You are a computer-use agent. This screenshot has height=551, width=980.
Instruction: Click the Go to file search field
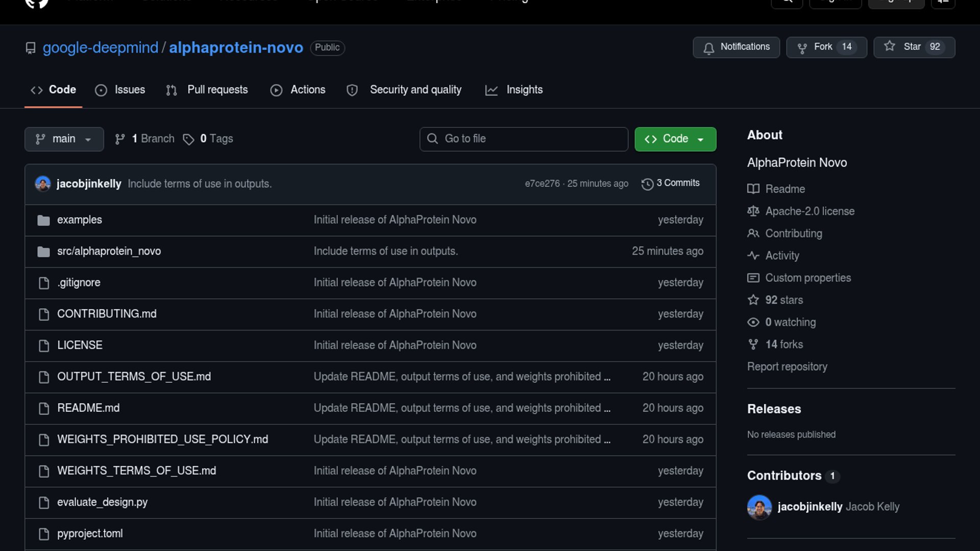(x=524, y=139)
